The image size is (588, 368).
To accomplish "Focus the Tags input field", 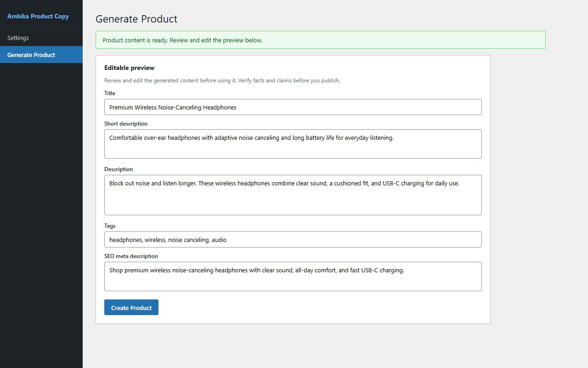I will [293, 240].
